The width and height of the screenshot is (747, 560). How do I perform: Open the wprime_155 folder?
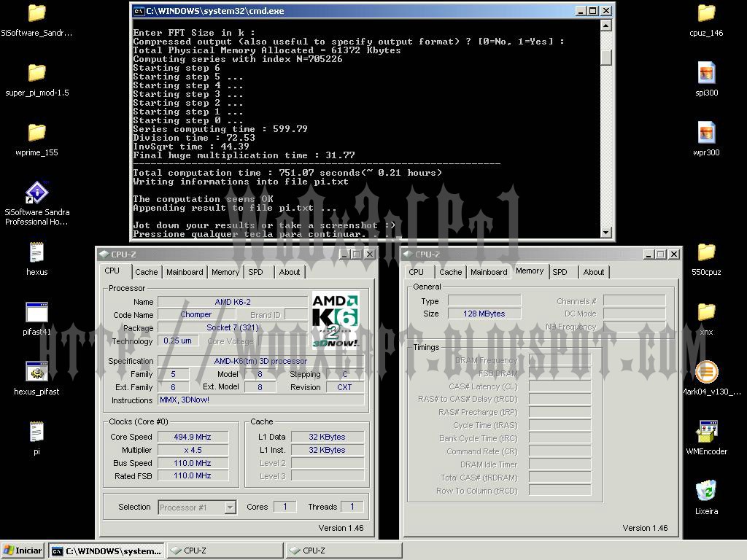[x=36, y=133]
